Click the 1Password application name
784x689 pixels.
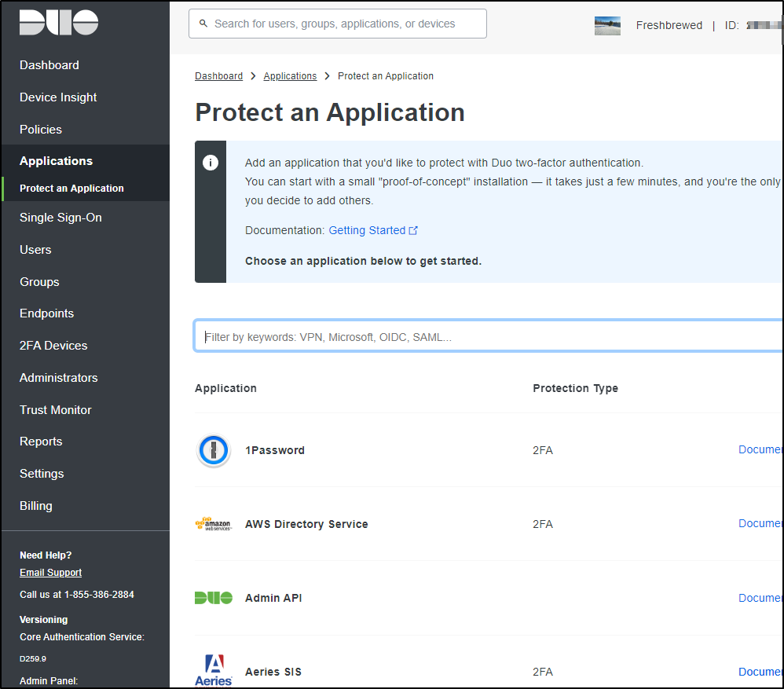click(x=274, y=450)
